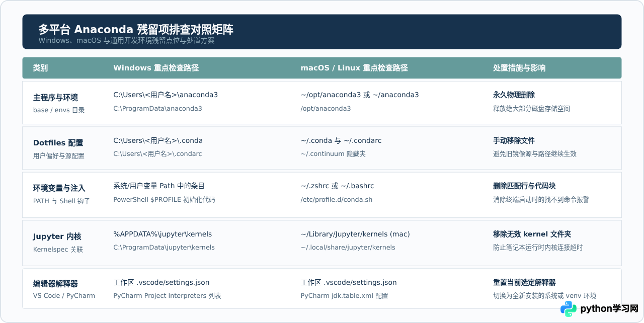Click the 'Windows 重点检查路径' column header
This screenshot has height=323, width=644.
156,68
